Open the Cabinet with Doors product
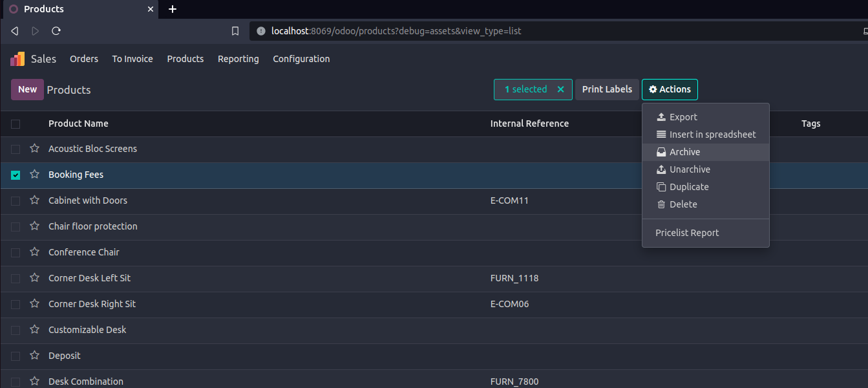This screenshot has height=388, width=868. coord(88,200)
